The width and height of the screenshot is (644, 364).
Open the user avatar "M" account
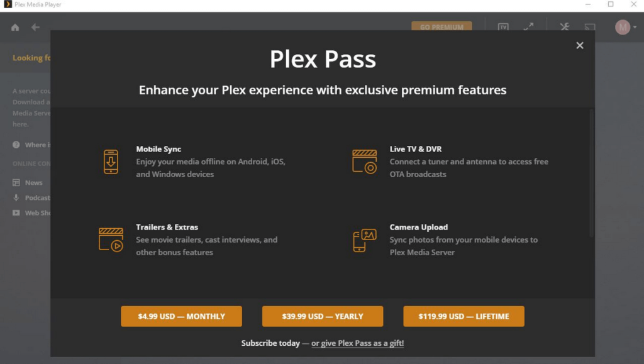622,27
